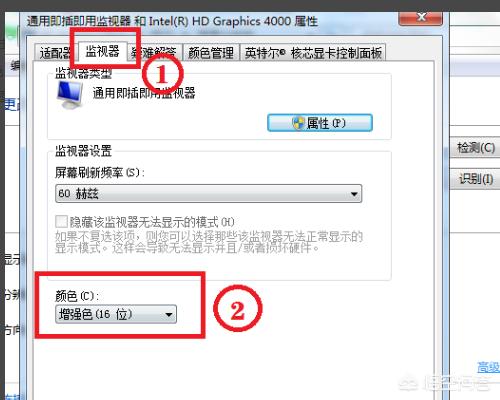Click the monitor icon under 监视器类型
Viewport: 500px width, 400px height.
[70, 95]
